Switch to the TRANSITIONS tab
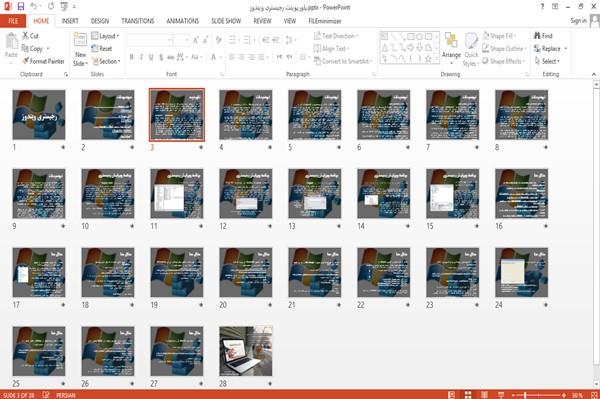The image size is (600, 399). pos(138,21)
